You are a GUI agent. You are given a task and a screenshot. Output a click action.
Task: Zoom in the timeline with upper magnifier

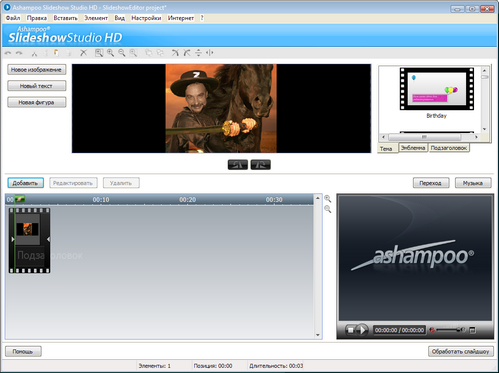[x=328, y=199]
